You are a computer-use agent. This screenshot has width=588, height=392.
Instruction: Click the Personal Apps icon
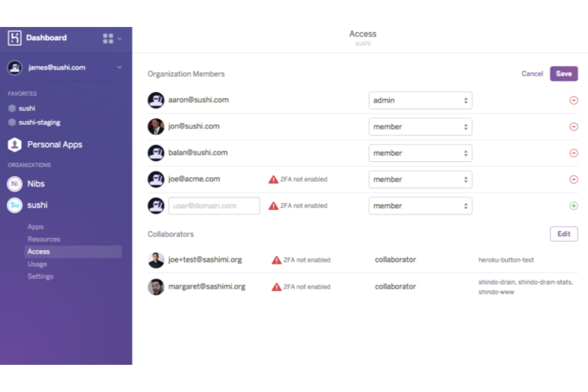(x=14, y=145)
